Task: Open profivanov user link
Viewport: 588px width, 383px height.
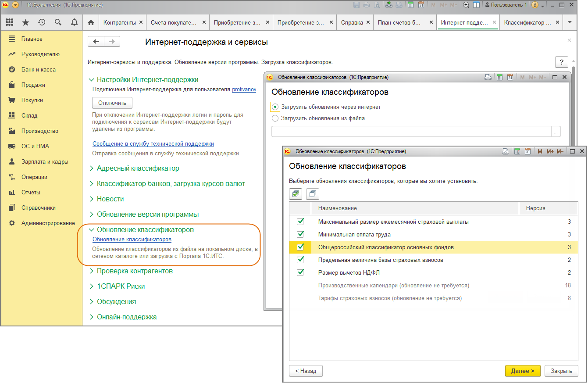Action: [244, 89]
